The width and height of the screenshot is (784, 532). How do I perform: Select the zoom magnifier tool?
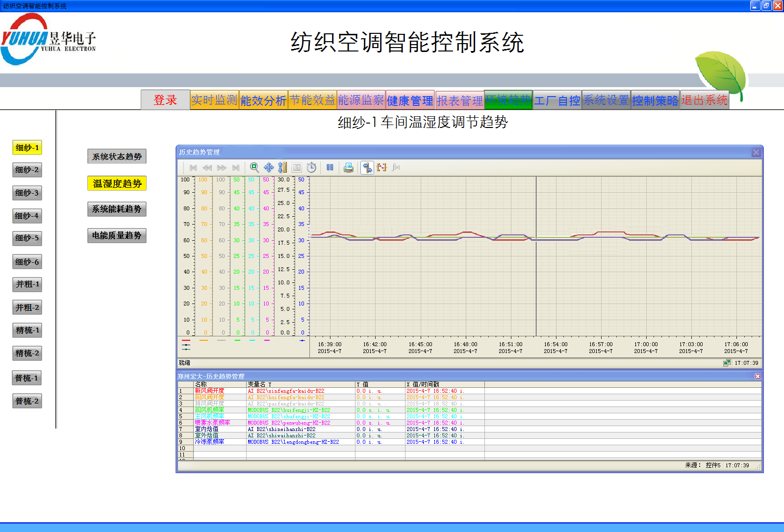pos(254,168)
